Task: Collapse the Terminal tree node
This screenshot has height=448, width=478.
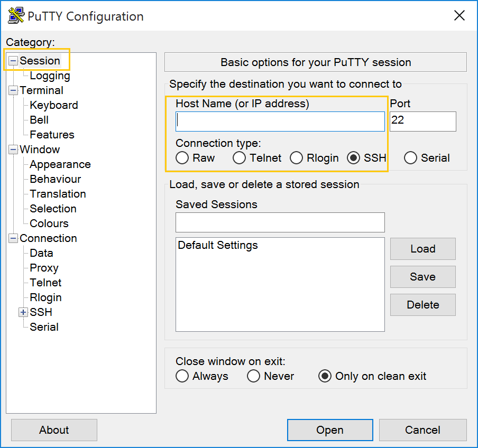Action: pos(13,90)
